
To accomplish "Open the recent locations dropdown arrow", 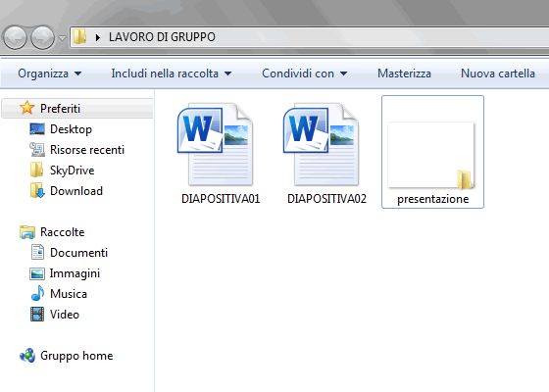I will pos(62,37).
